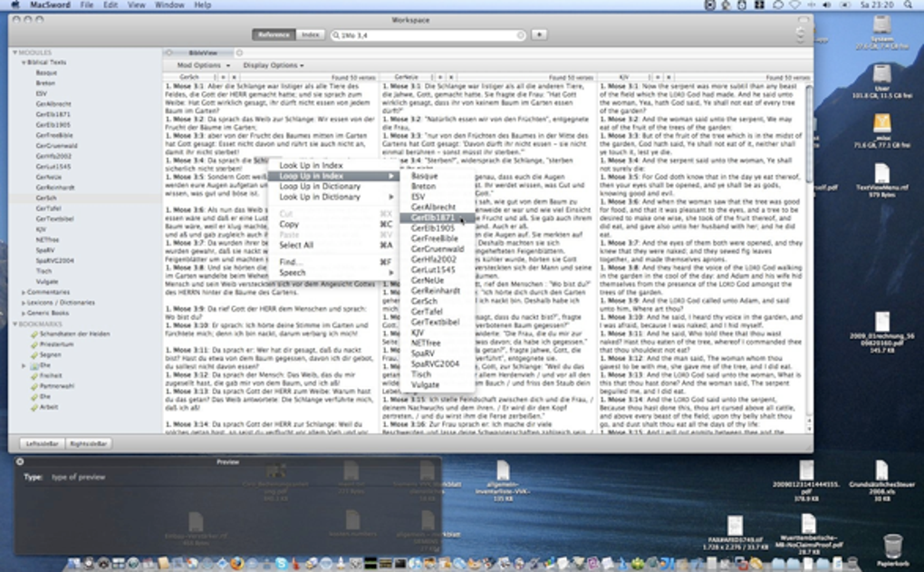Select SpaRVG2004 in the modules sidebar
Image resolution: width=924 pixels, height=572 pixels.
[x=54, y=261]
